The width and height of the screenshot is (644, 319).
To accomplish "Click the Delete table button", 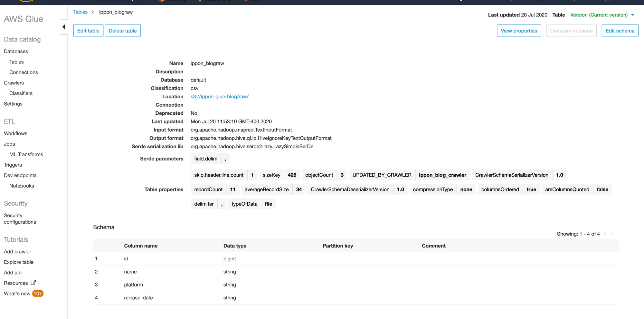I will (123, 31).
